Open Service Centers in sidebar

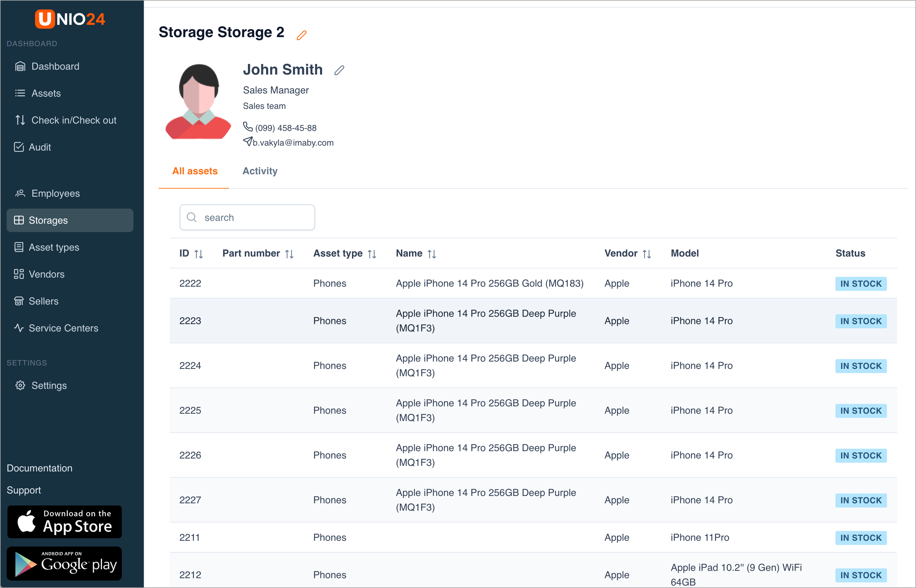tap(63, 328)
